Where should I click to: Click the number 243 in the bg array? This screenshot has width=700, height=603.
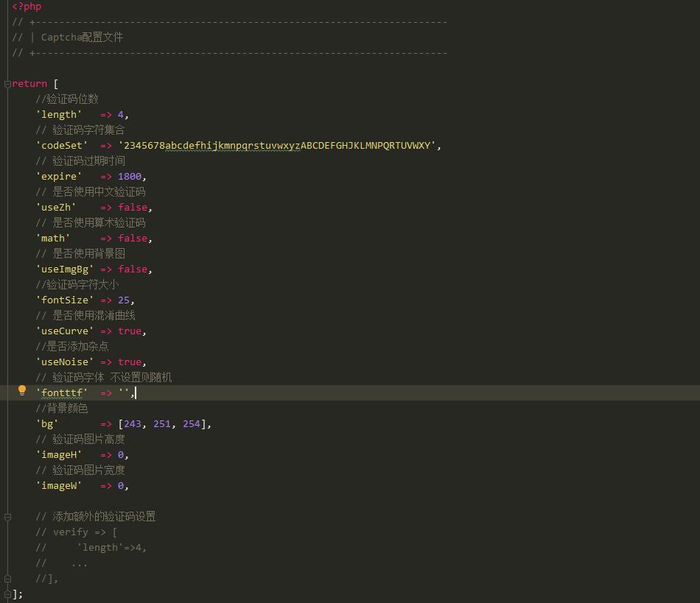pos(132,423)
